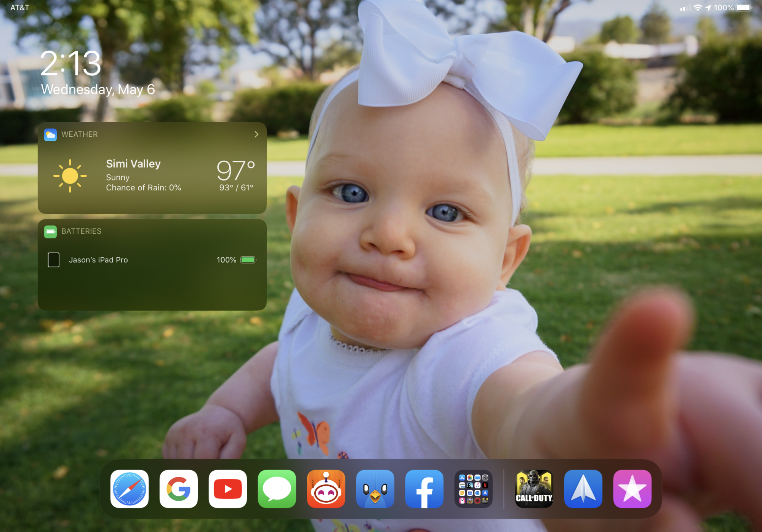Tap the 100% battery text in status bar

click(x=724, y=8)
